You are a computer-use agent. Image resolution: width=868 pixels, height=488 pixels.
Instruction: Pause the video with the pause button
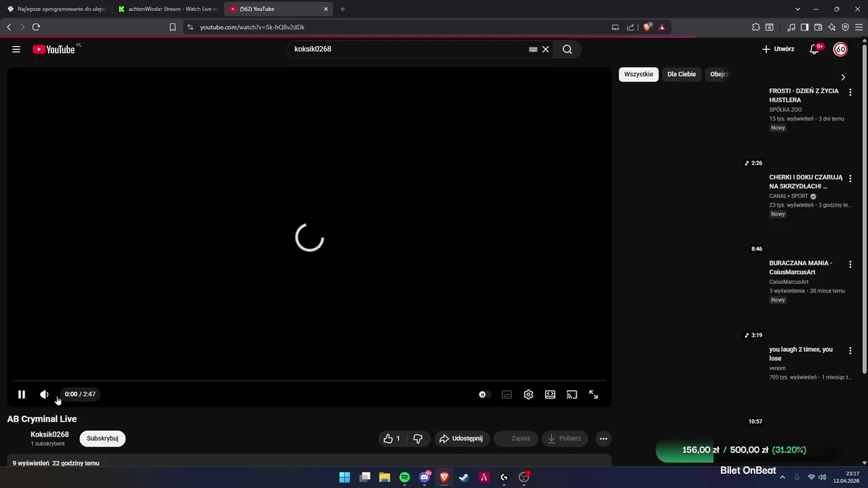pyautogui.click(x=22, y=394)
